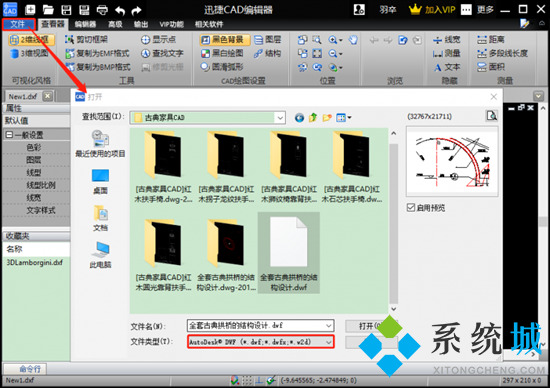The image size is (550, 388).
Task: Select 3维视图 view mode
Action: pyautogui.click(x=29, y=53)
